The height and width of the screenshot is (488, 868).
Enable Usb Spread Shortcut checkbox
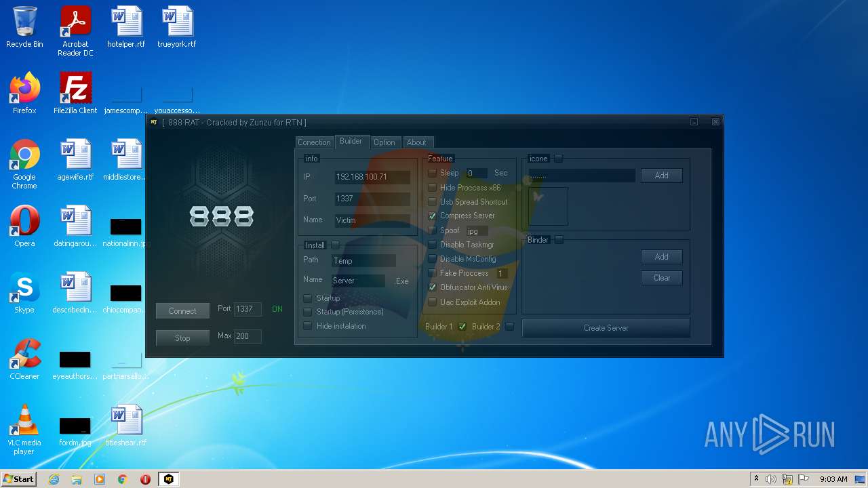432,202
